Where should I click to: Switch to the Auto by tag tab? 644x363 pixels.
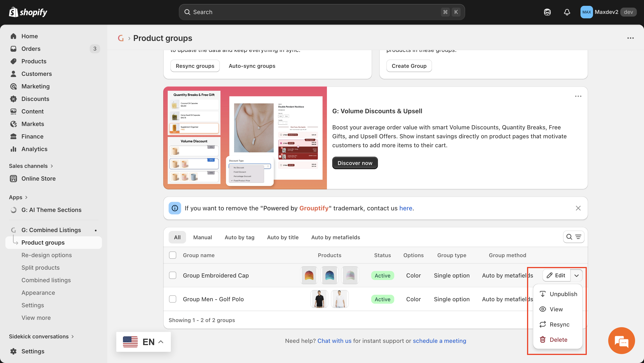[239, 237]
